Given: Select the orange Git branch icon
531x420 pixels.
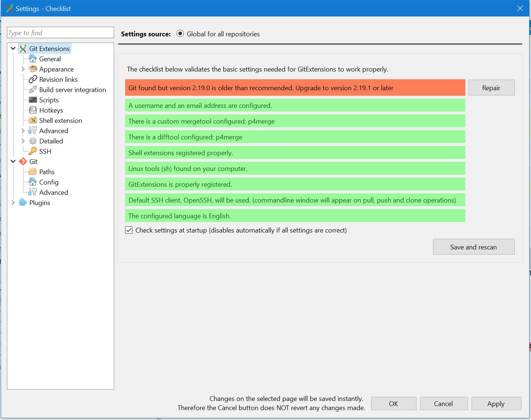Looking at the screenshot, I should (23, 161).
